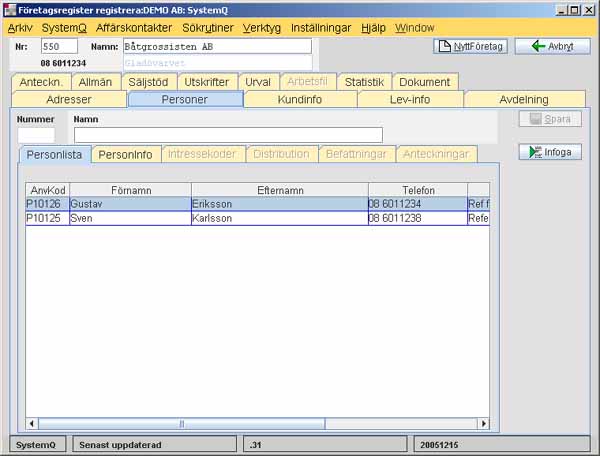The height and width of the screenshot is (456, 600).
Task: Click the AnvKod column header
Action: click(x=48, y=190)
